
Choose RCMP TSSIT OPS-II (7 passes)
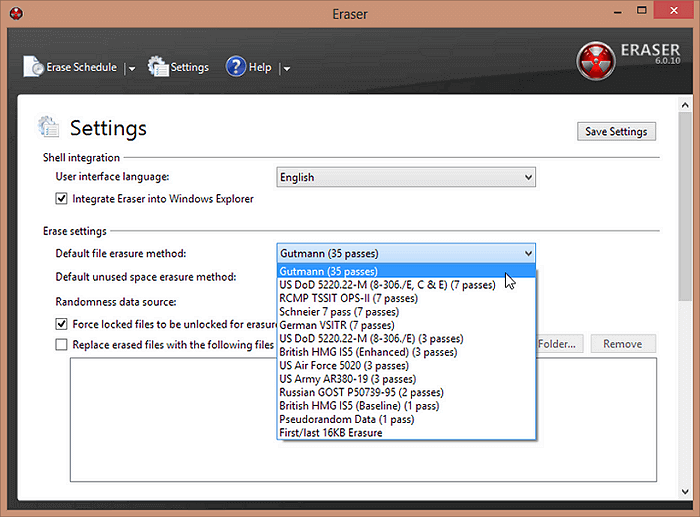click(x=406, y=298)
